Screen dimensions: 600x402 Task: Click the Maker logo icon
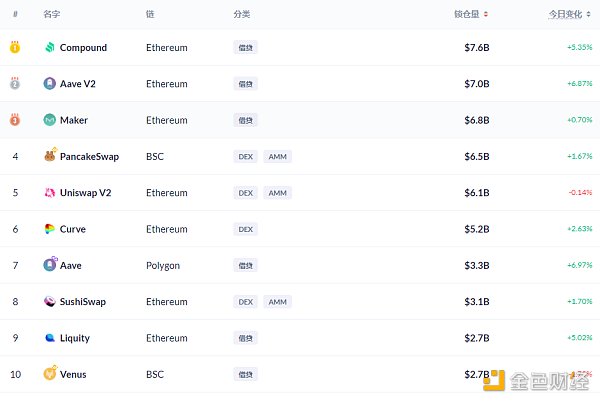50,120
